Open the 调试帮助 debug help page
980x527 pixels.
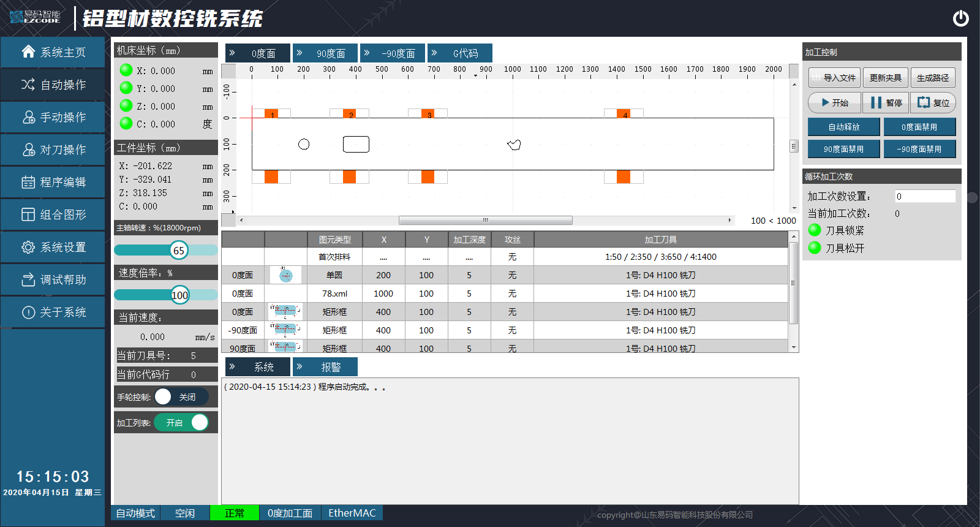[x=53, y=279]
